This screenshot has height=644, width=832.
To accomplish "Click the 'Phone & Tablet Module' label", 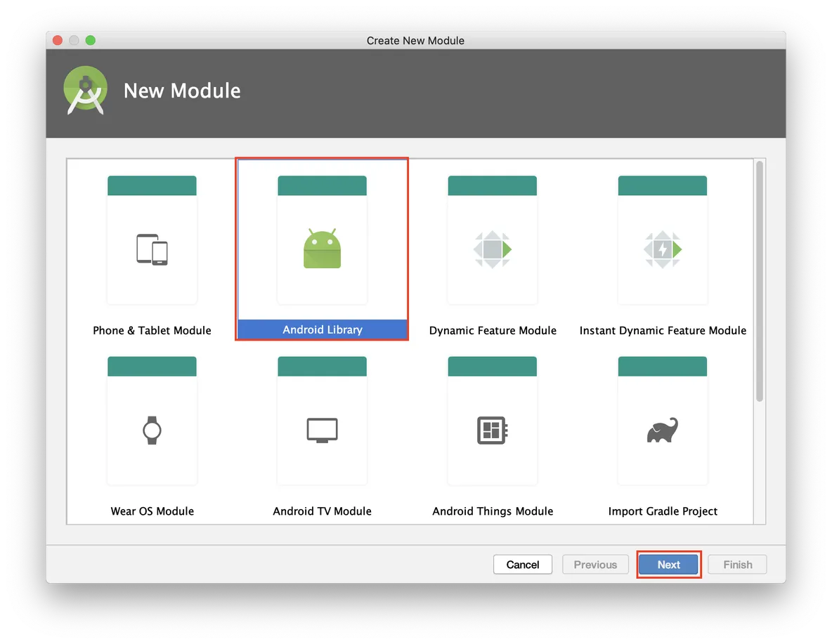I will (x=152, y=331).
